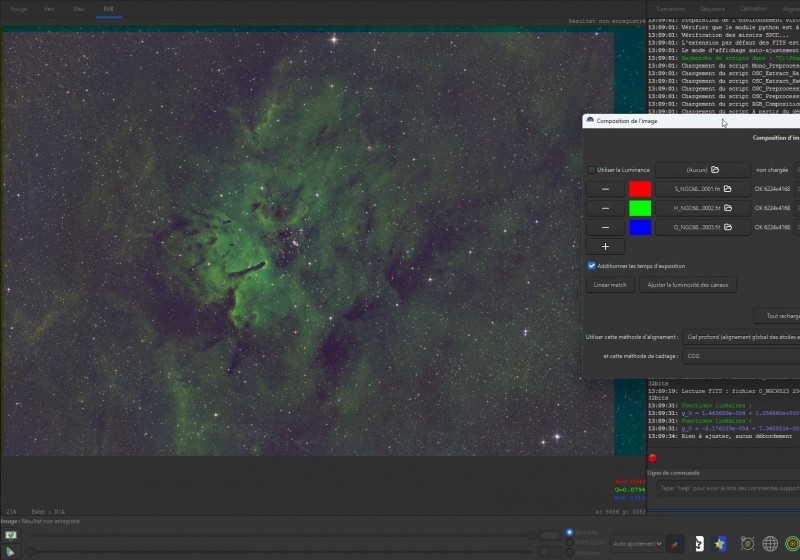This screenshot has width=800, height=560.
Task: Remove the H_NGC68 green layer with minus
Action: coord(605,208)
